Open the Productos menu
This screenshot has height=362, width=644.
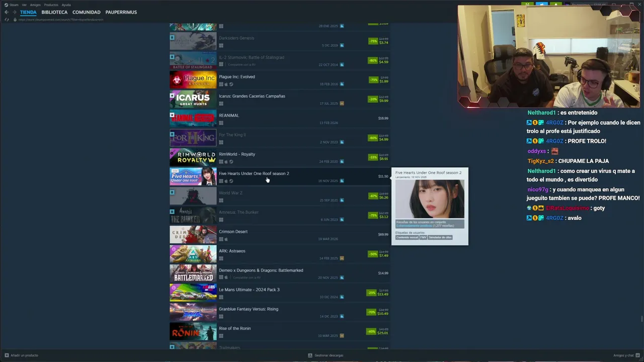[x=51, y=5]
